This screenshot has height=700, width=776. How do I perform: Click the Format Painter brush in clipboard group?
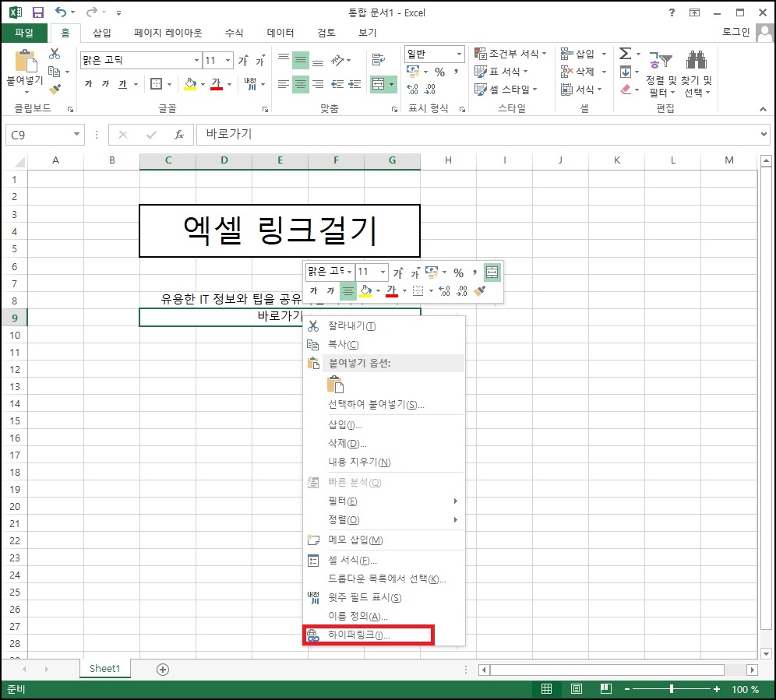click(x=55, y=89)
